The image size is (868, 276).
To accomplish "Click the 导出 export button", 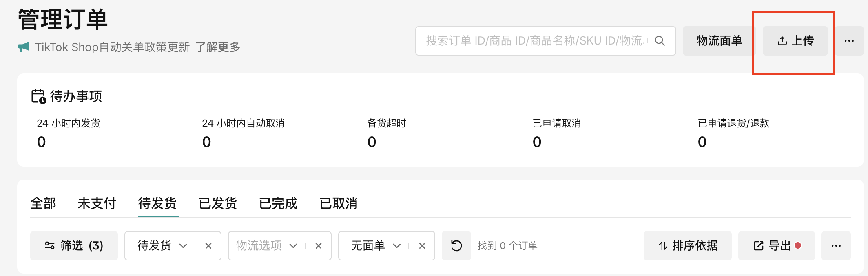I will (776, 246).
